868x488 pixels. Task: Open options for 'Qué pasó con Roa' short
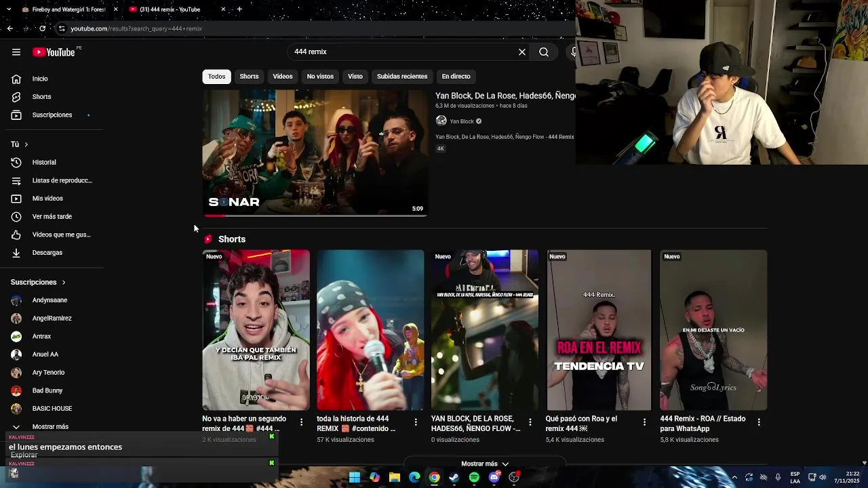click(x=644, y=422)
